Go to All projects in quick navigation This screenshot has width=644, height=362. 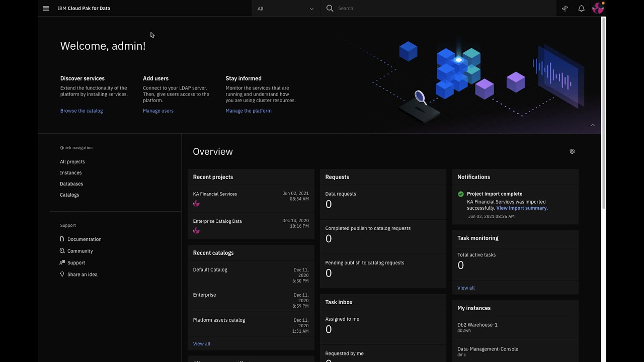72,162
